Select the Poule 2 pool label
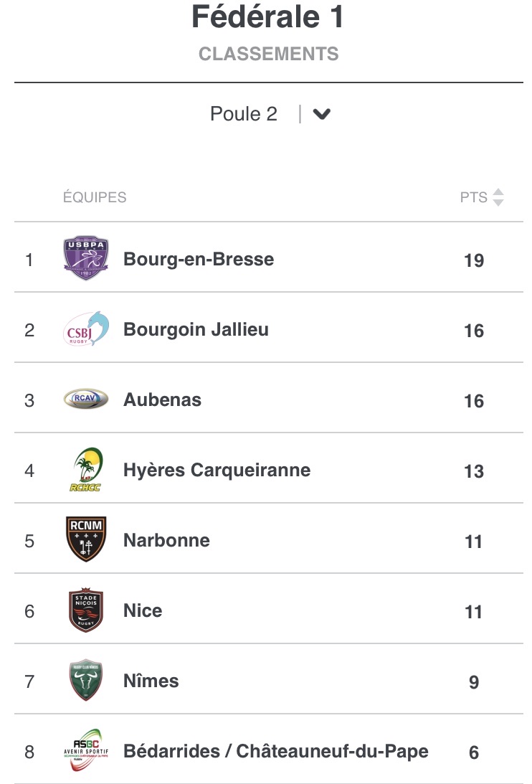The height and width of the screenshot is (784, 532). (243, 114)
